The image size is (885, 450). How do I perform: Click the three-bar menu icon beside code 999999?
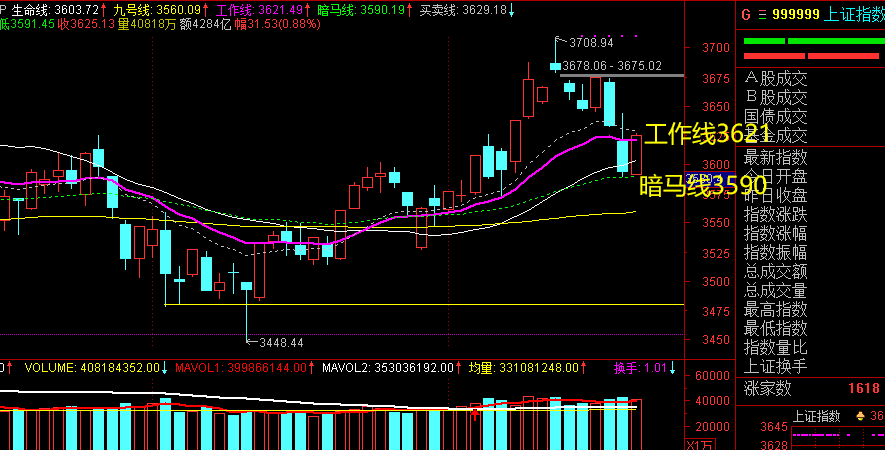[763, 15]
